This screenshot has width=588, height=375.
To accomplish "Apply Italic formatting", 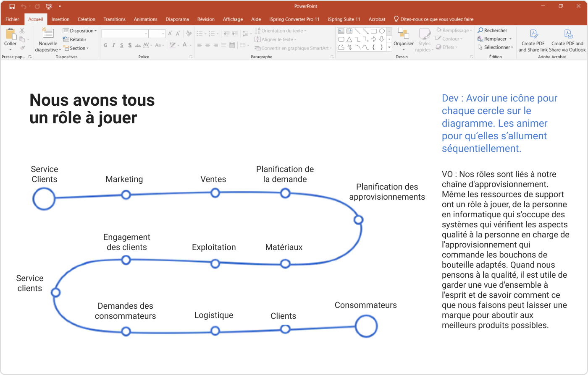I will click(x=113, y=45).
